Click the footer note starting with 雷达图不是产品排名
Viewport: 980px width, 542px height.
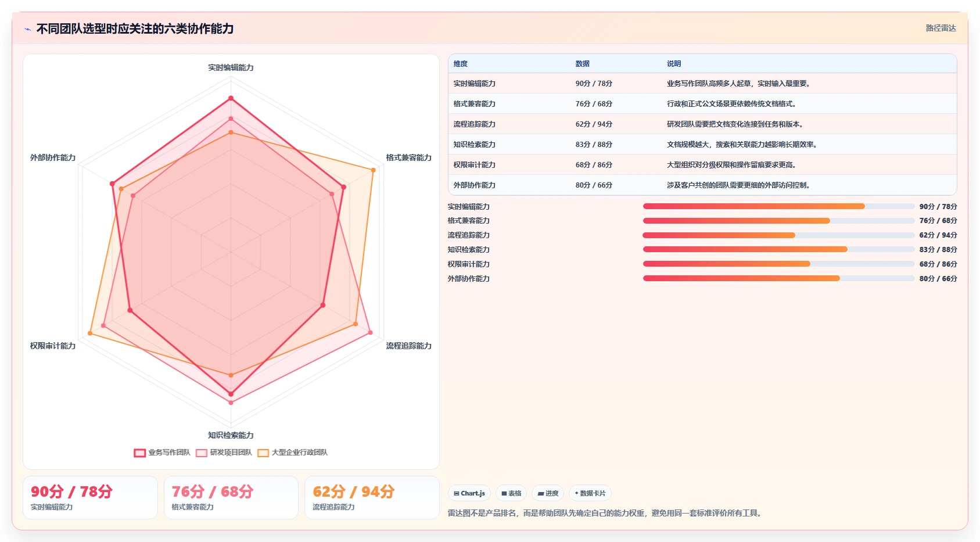[x=605, y=513]
